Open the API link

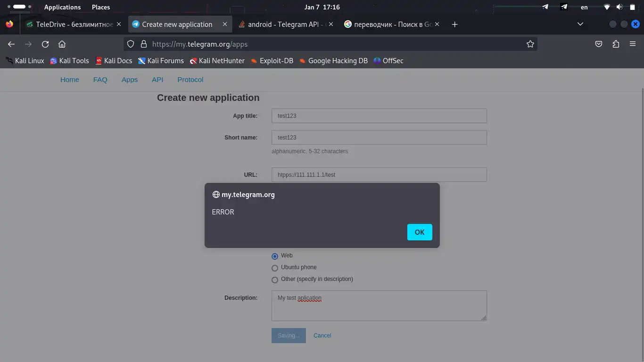(x=157, y=80)
